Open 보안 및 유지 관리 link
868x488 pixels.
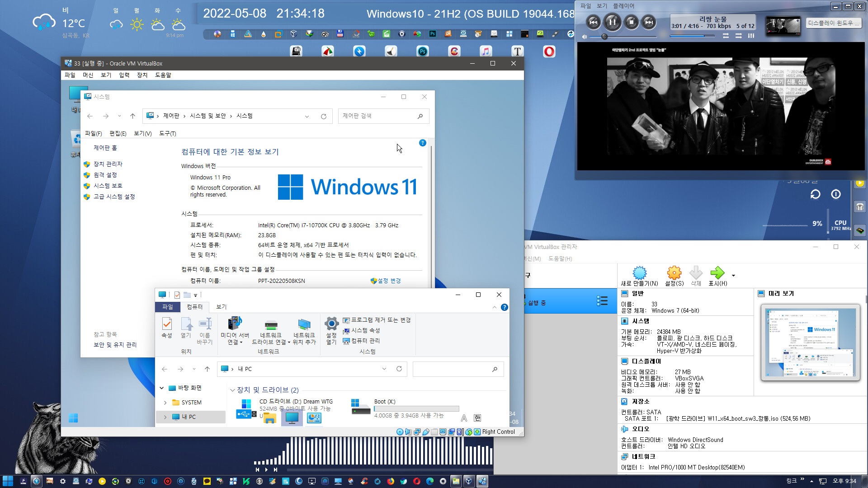click(x=115, y=345)
